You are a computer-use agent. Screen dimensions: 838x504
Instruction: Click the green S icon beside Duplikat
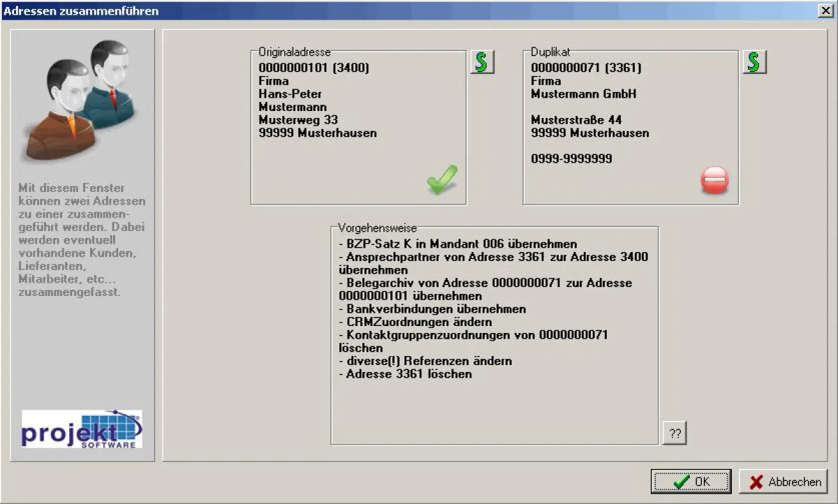pos(754,62)
